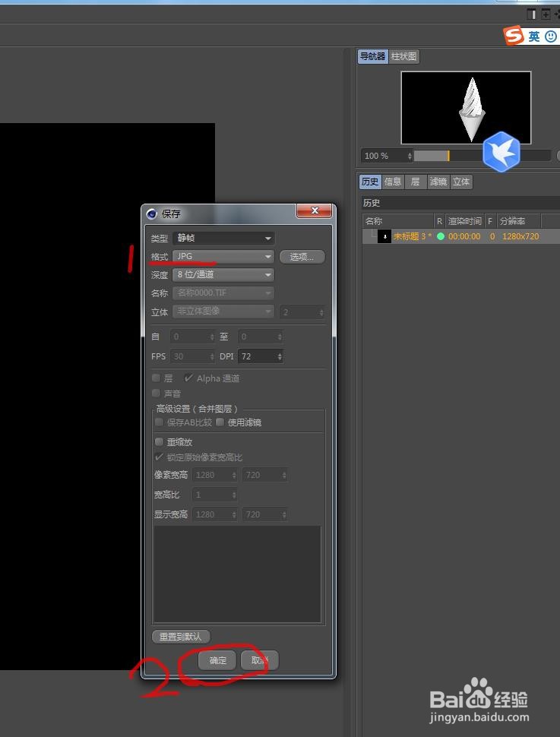
Task: Toggle the 使用滤镜 use filter checkbox
Action: tap(220, 422)
